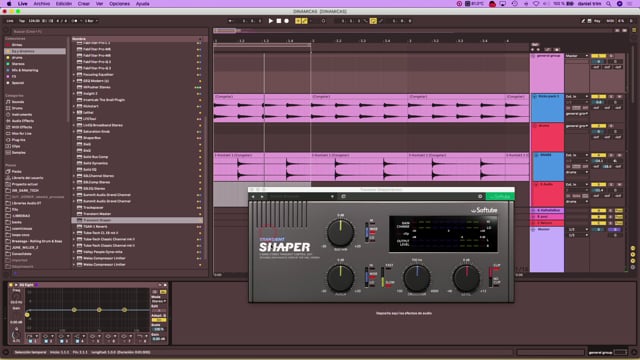Viewport: 640px width, 360px height.
Task: Open the Edición menu
Action: 64,4
